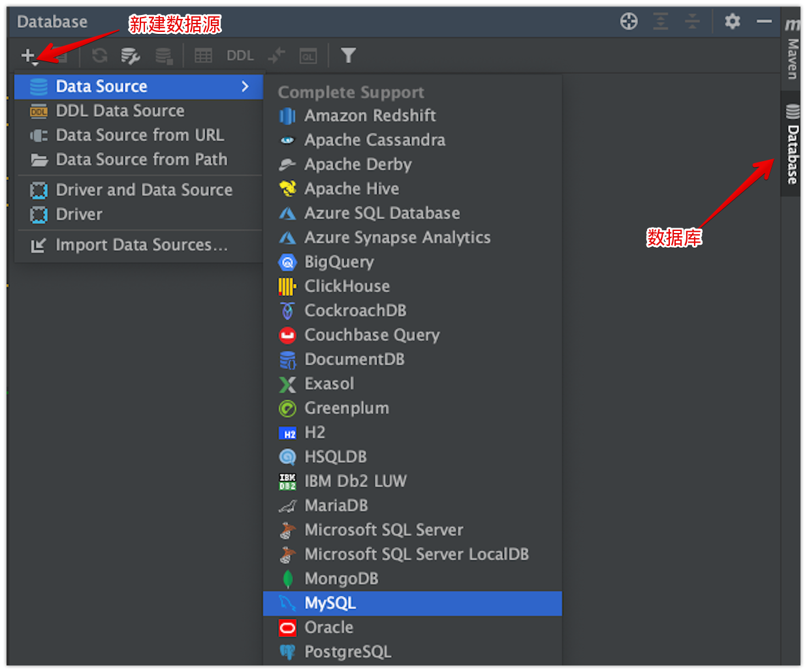Select the Data Source from URL option
This screenshot has height=672, width=807.
[140, 135]
